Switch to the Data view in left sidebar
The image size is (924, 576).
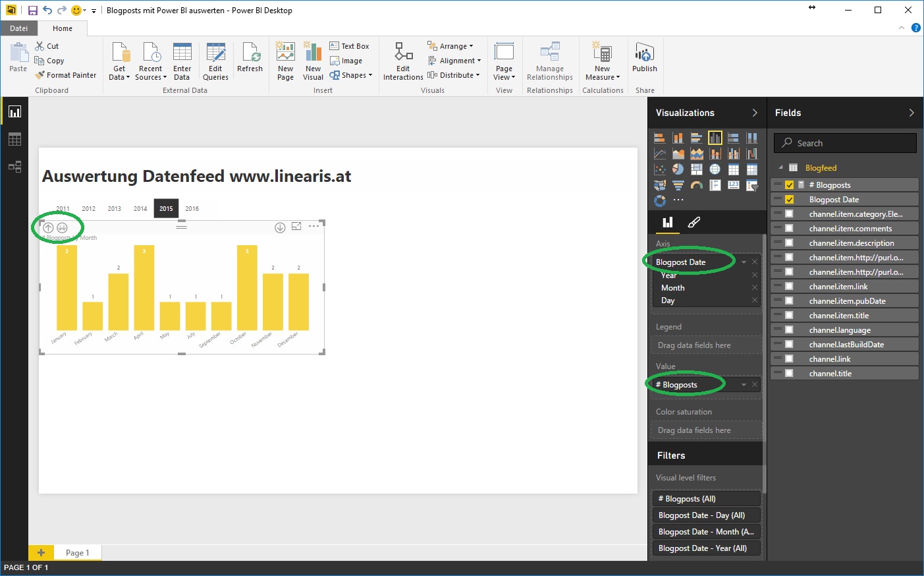(14, 139)
